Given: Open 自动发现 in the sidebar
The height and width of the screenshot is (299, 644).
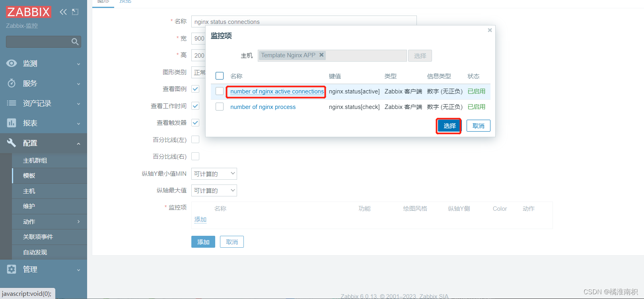Looking at the screenshot, I should click(35, 252).
